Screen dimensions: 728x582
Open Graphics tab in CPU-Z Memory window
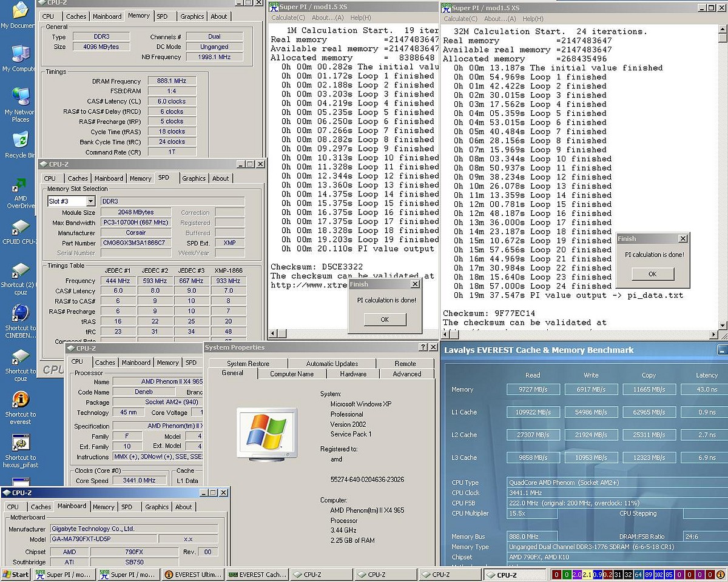pos(192,16)
